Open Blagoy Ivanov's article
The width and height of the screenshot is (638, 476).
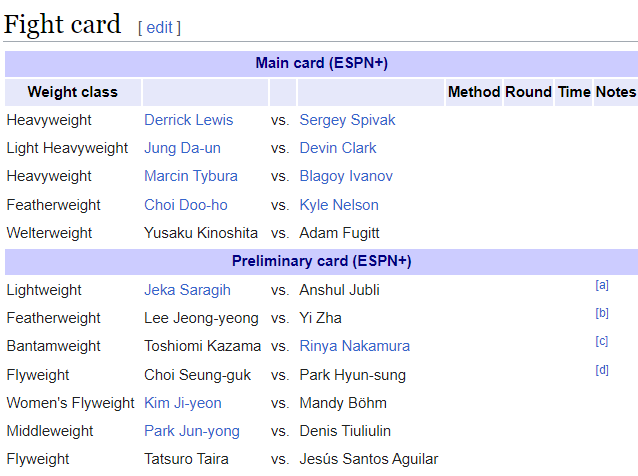point(346,176)
